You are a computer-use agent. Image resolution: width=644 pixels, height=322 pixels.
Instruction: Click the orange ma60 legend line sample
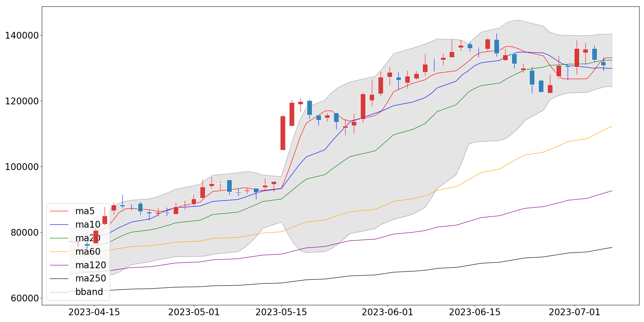[x=59, y=251]
